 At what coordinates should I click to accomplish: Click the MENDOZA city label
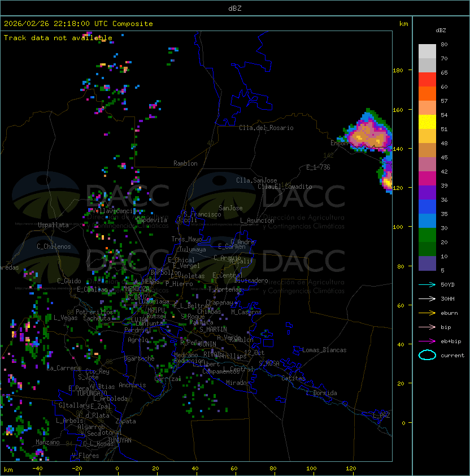(x=137, y=289)
